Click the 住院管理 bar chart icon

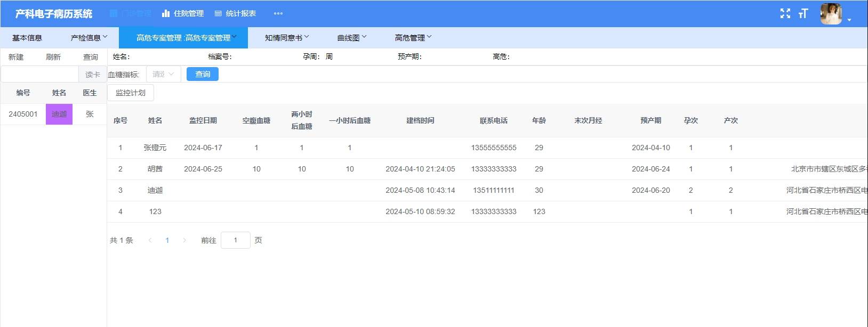(x=166, y=13)
